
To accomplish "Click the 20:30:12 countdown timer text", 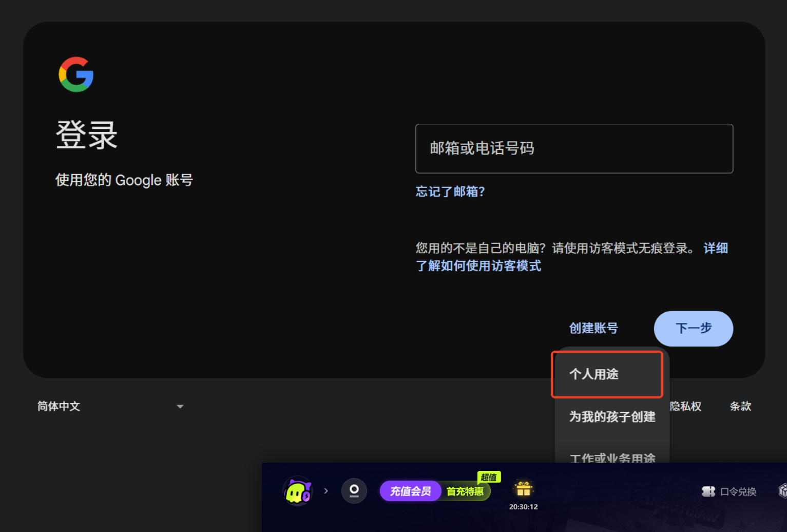I will tap(524, 507).
